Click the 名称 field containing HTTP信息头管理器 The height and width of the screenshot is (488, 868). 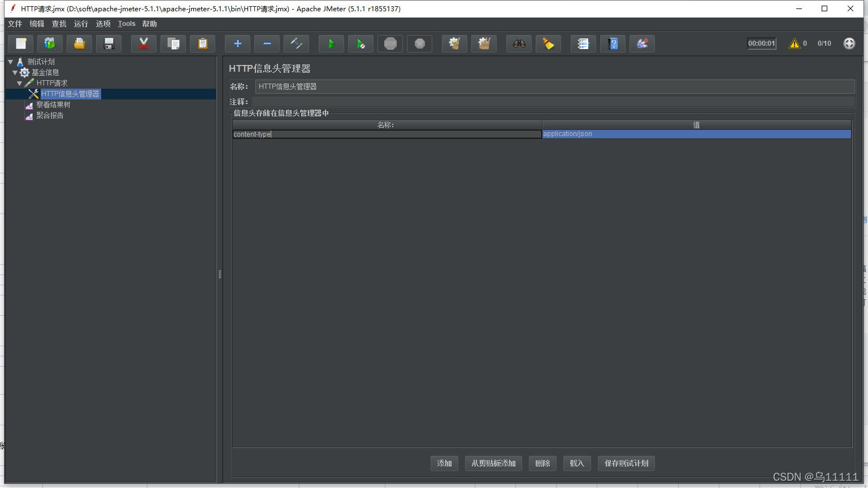(x=555, y=86)
